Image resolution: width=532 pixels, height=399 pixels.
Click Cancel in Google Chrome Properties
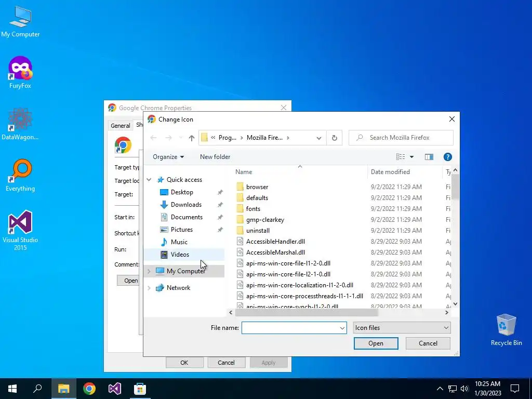(x=226, y=363)
